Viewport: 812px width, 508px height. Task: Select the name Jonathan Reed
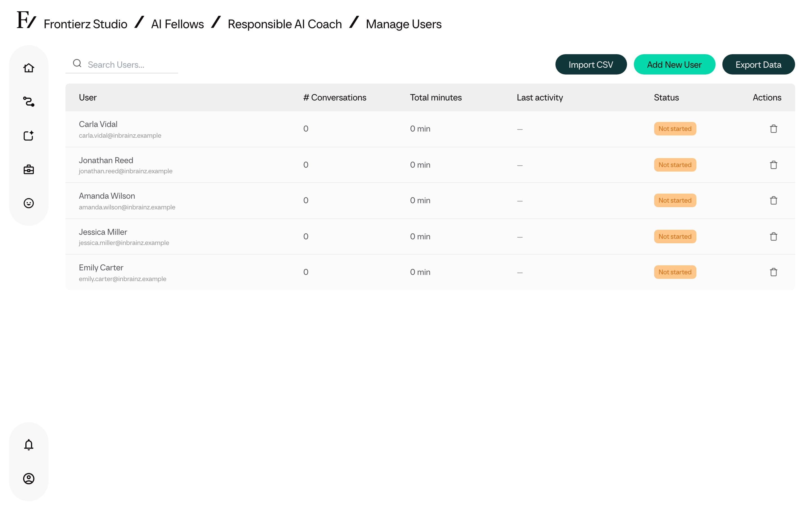coord(106,160)
